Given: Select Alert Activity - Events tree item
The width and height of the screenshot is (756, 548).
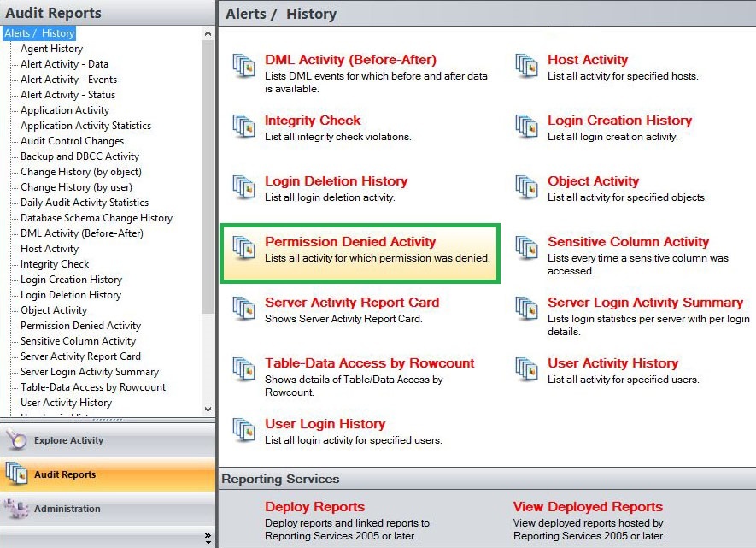Looking at the screenshot, I should click(x=68, y=80).
